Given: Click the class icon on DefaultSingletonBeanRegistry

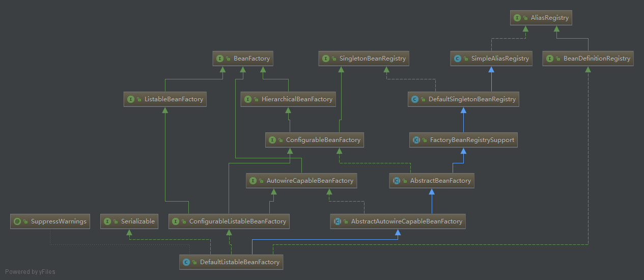Looking at the screenshot, I should click(415, 99).
